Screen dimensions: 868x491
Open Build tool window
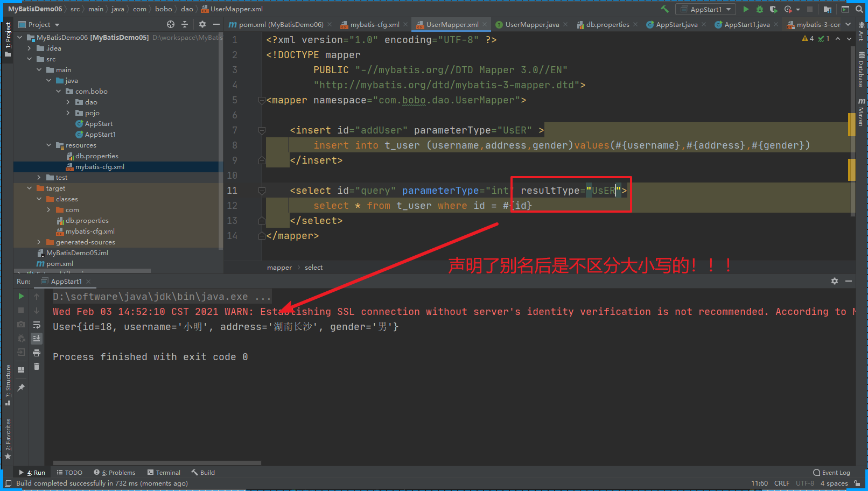[203, 473]
